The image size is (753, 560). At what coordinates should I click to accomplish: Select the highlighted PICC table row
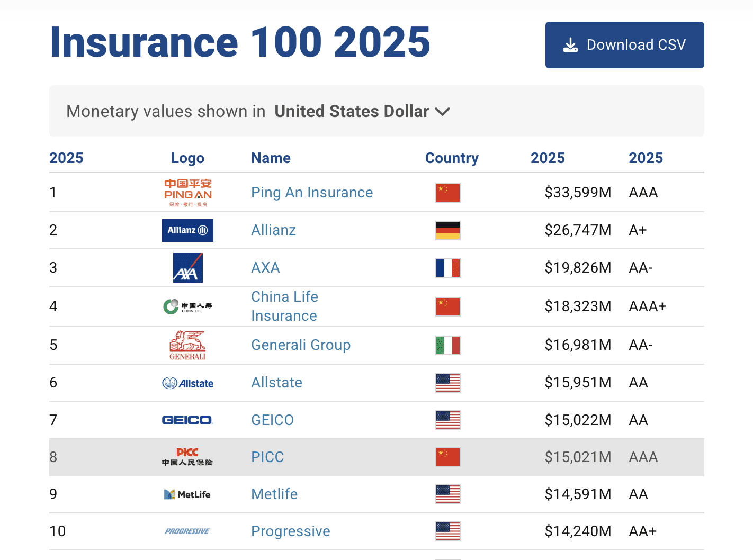tap(376, 457)
